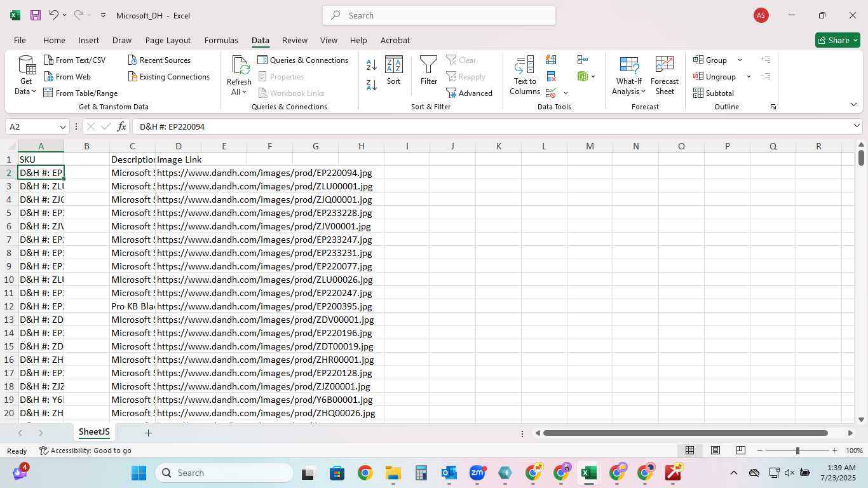Switch to the Review tab
The height and width of the screenshot is (488, 868).
295,40
